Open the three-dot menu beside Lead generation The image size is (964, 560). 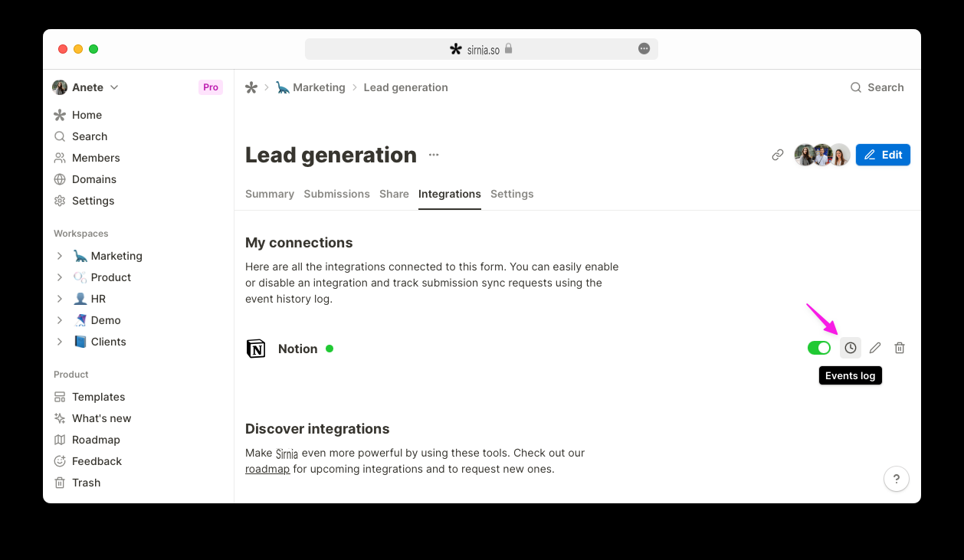click(x=434, y=155)
